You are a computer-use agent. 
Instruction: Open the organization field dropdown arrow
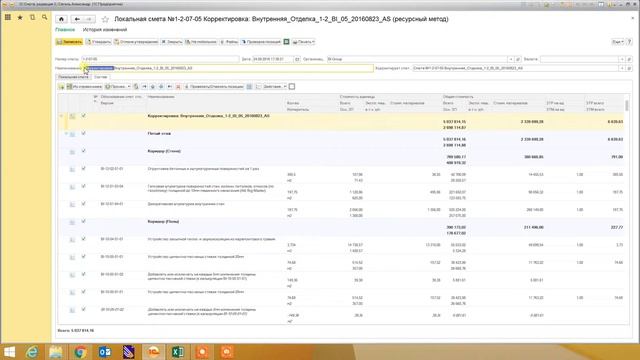(511, 59)
